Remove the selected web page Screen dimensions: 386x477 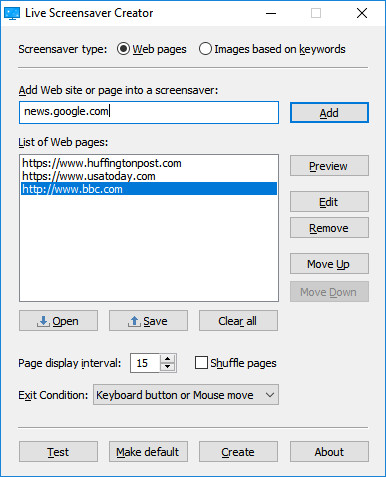click(x=329, y=228)
